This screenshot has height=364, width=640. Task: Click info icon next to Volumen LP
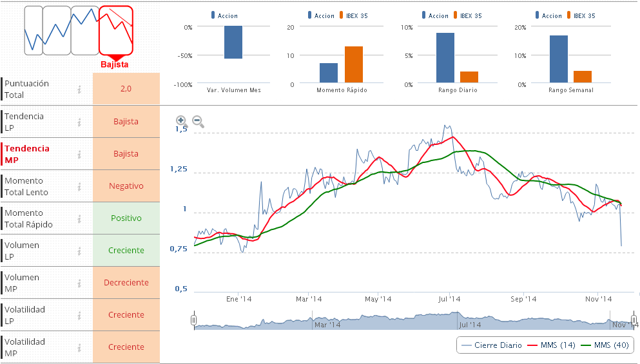[x=79, y=251]
